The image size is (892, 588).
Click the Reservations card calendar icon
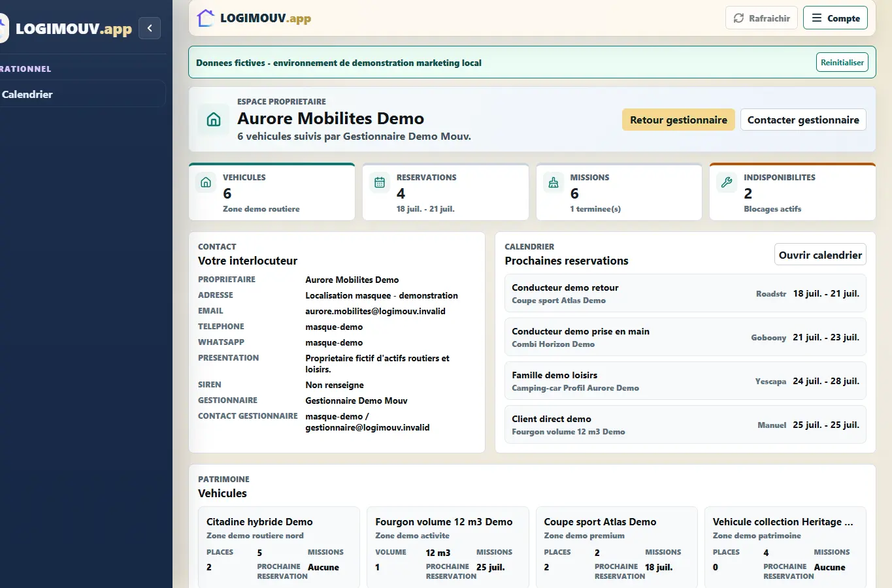point(380,182)
